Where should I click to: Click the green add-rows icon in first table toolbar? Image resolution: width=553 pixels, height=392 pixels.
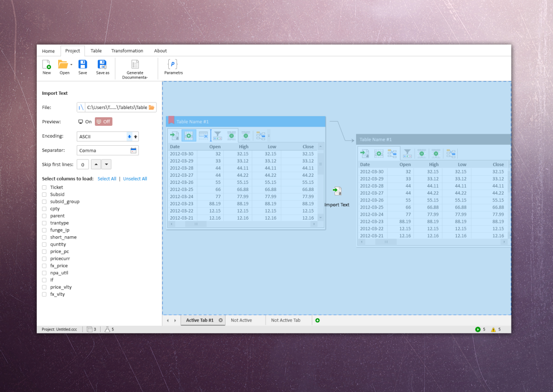[188, 135]
